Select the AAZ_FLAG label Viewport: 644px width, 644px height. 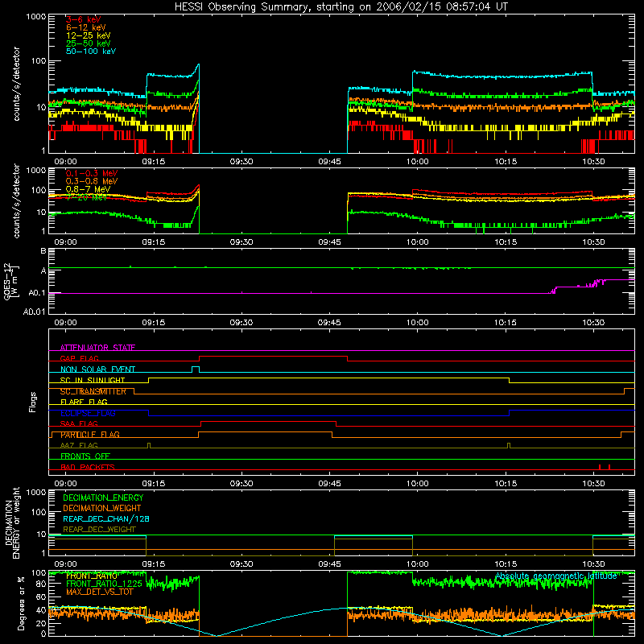click(x=79, y=446)
